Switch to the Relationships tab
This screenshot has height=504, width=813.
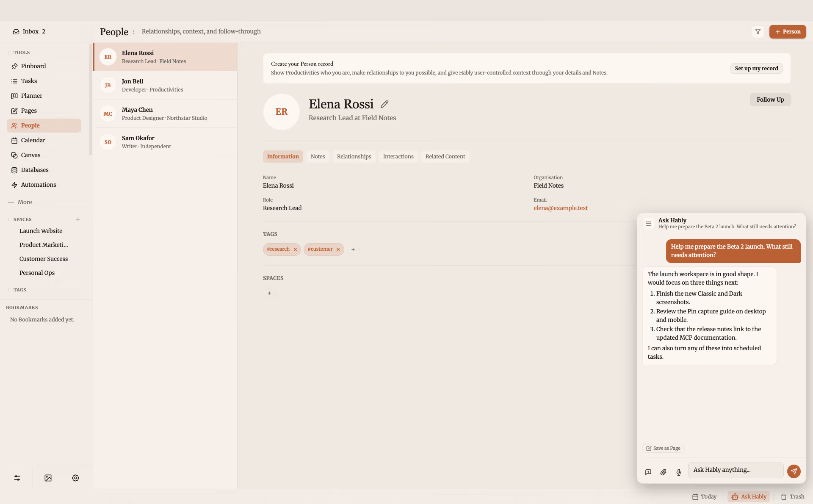click(x=354, y=156)
